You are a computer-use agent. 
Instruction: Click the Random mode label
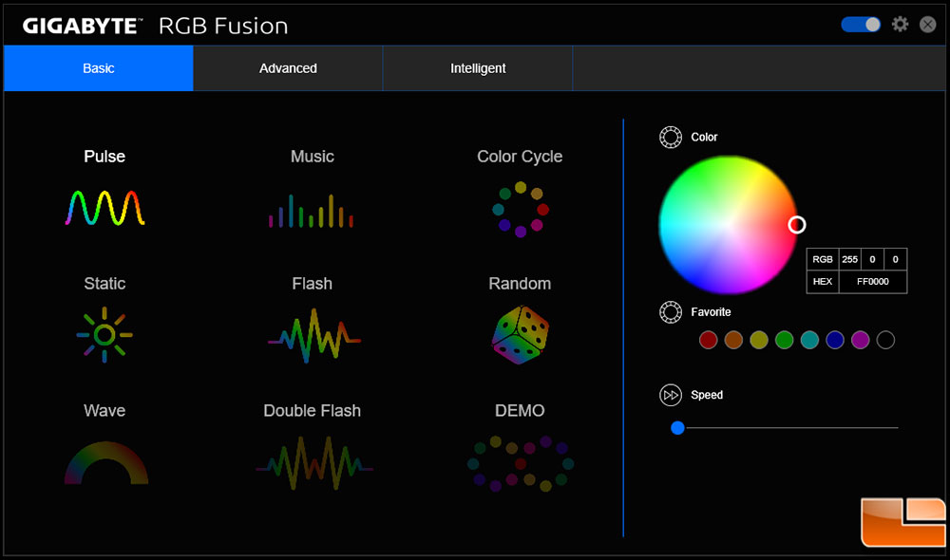tap(520, 284)
